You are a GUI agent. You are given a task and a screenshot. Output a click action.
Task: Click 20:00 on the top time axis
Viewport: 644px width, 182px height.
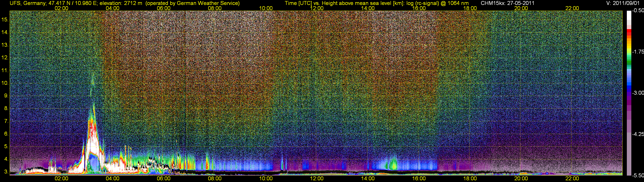click(521, 8)
